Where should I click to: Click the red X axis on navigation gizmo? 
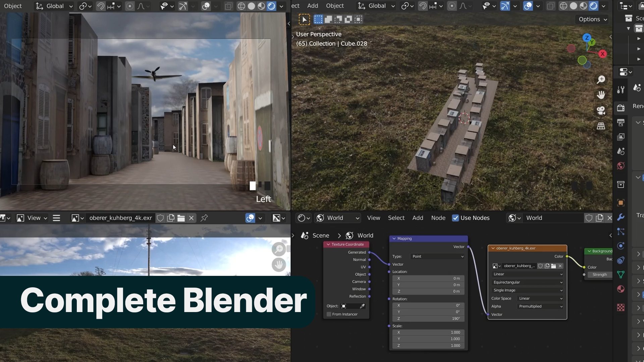603,54
